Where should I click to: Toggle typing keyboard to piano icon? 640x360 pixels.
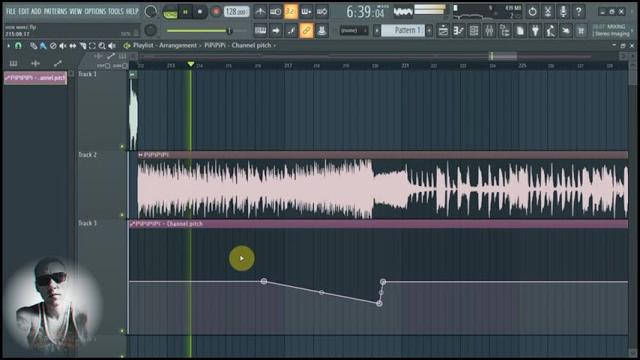click(260, 30)
